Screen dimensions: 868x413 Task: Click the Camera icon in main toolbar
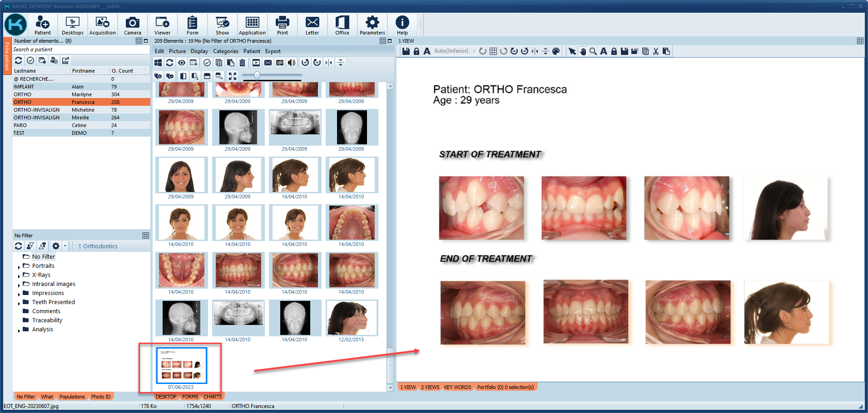click(132, 25)
